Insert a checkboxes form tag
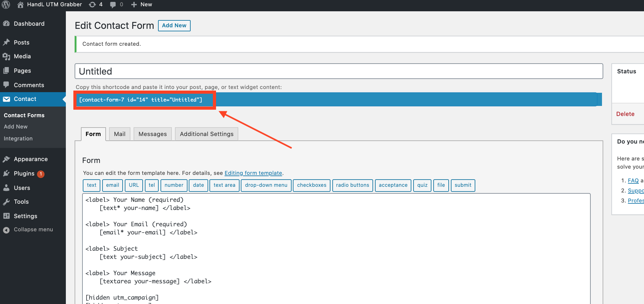The image size is (644, 304). (x=311, y=185)
